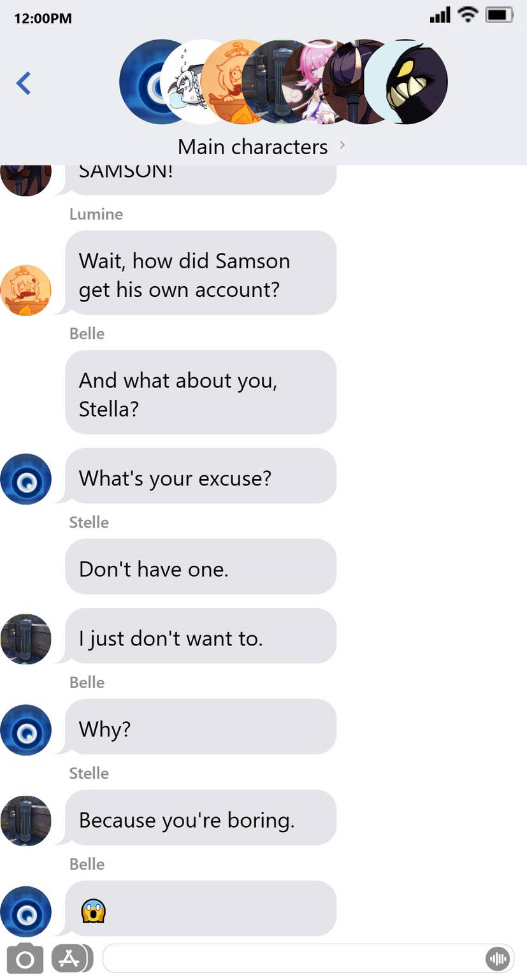Expand the Main characters group details chevron
The height and width of the screenshot is (980, 527).
tap(342, 145)
